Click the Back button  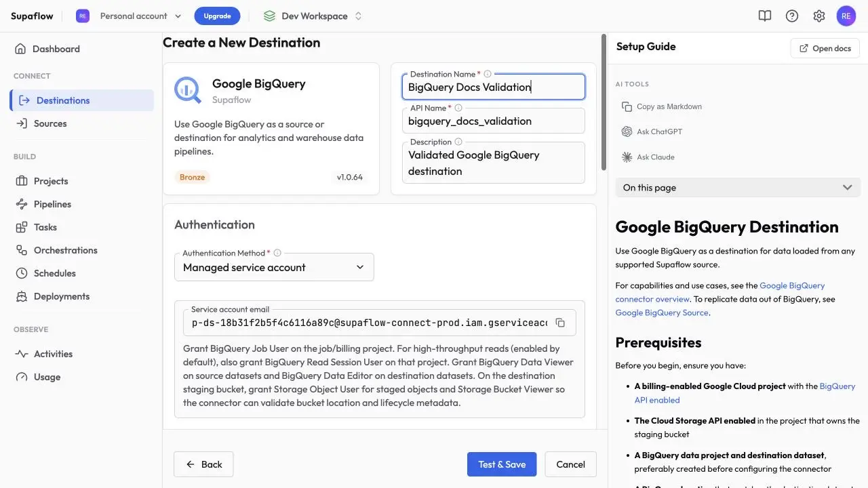(203, 464)
